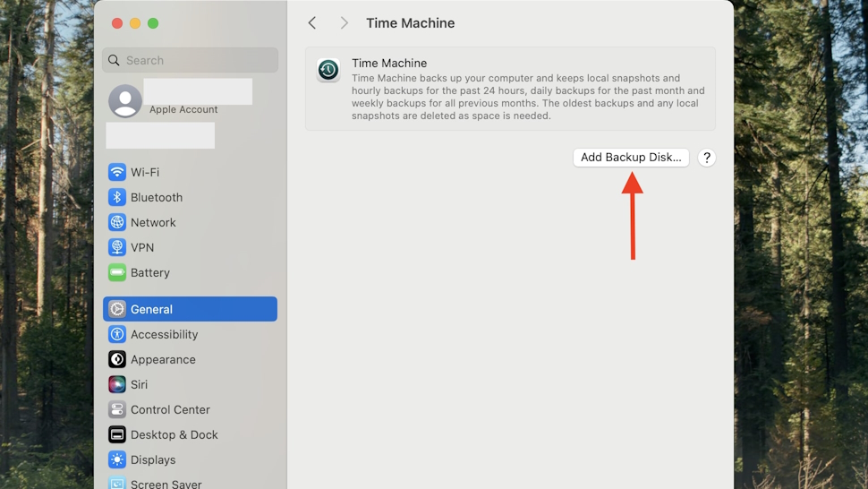Click Add Backup Disk button
The image size is (868, 489).
(x=631, y=158)
